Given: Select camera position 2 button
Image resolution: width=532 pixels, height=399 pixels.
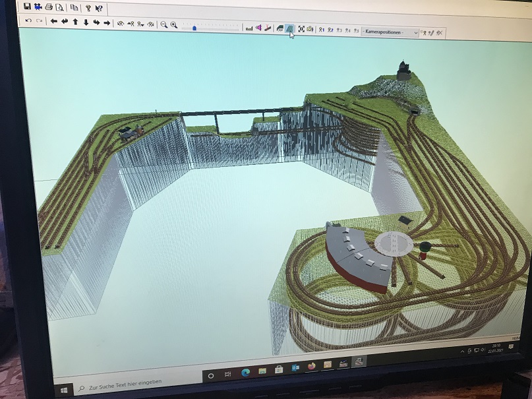Looking at the screenshot, I should tap(330, 30).
